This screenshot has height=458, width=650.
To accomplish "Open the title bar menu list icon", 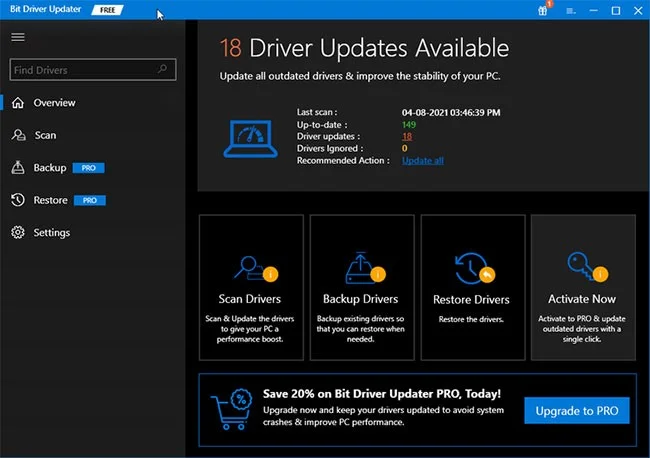I will (x=571, y=11).
